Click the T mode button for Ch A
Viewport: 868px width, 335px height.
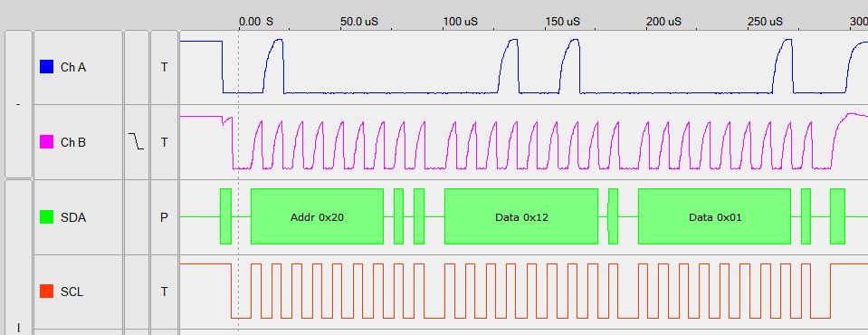coord(164,67)
